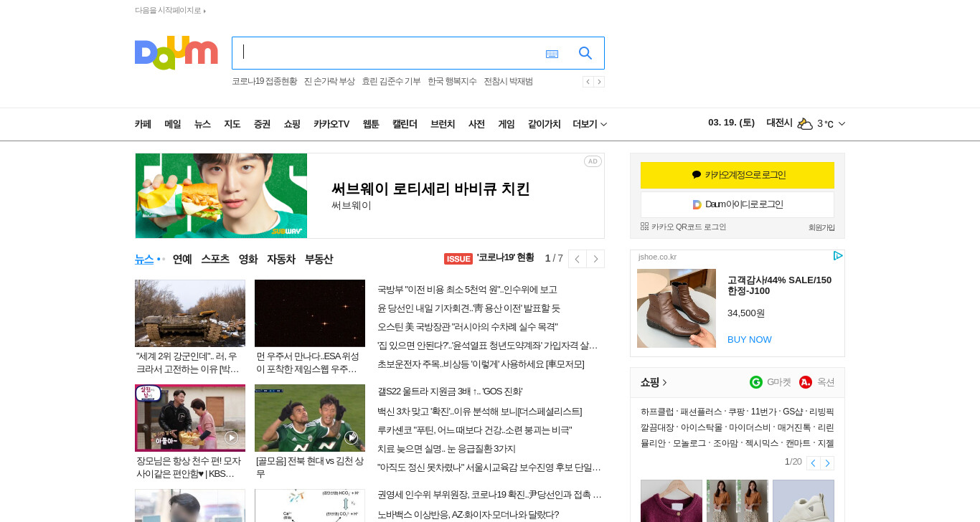Open headline 갤S22 울트라 지원금 3배
980x522 pixels.
click(x=450, y=391)
